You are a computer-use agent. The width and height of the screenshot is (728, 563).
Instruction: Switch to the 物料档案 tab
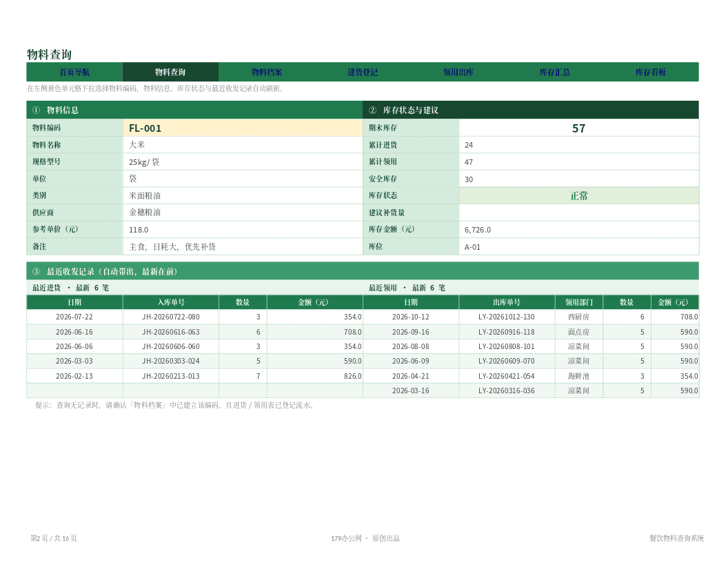tap(267, 72)
